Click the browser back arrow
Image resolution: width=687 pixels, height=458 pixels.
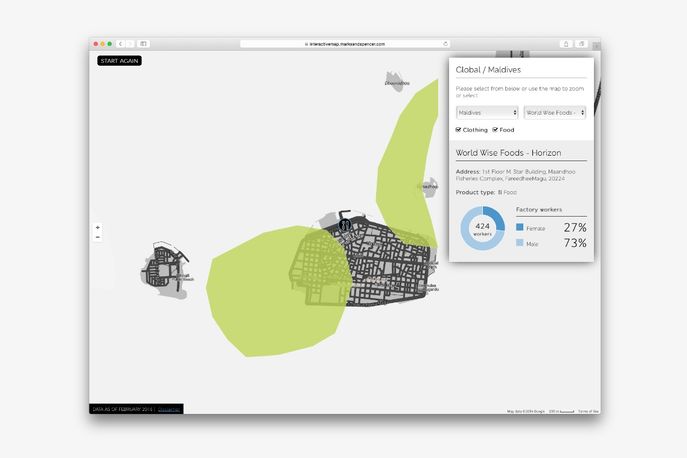click(x=120, y=44)
